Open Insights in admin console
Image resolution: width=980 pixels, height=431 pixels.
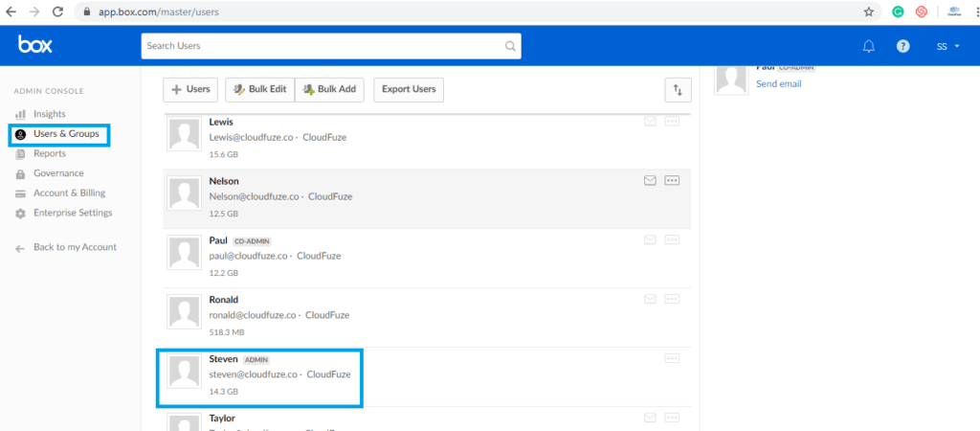click(x=50, y=114)
